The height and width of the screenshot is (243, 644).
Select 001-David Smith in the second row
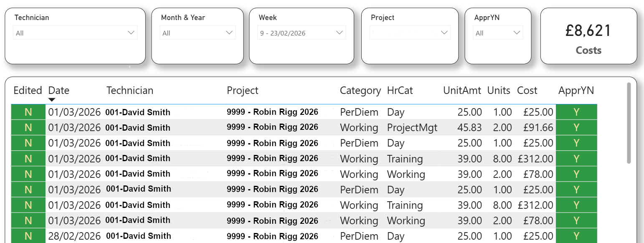138,127
